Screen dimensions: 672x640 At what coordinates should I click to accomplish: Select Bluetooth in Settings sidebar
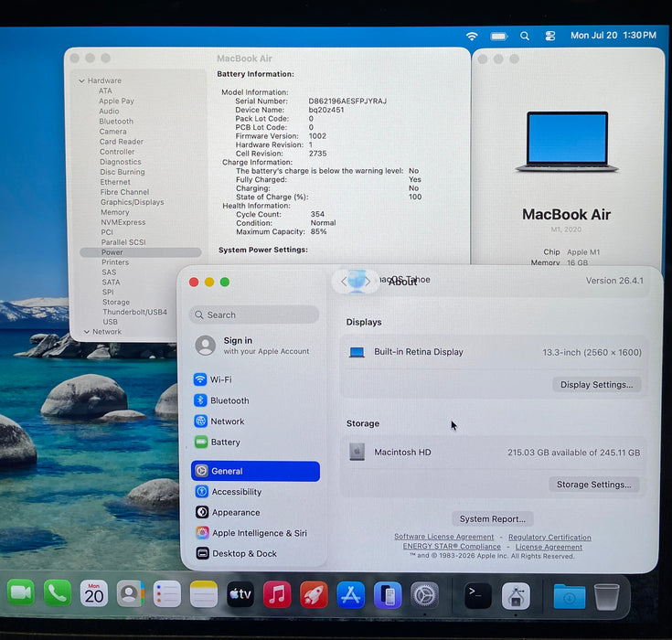(x=255, y=400)
